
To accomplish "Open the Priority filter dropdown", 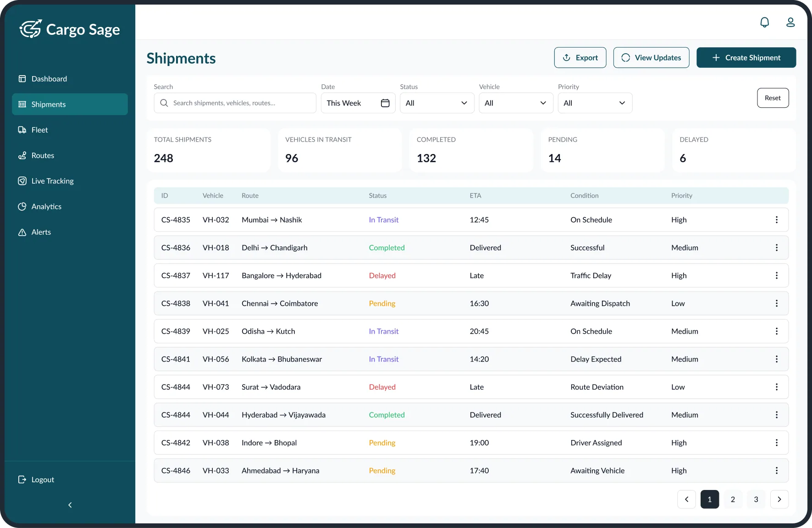I will tap(595, 103).
